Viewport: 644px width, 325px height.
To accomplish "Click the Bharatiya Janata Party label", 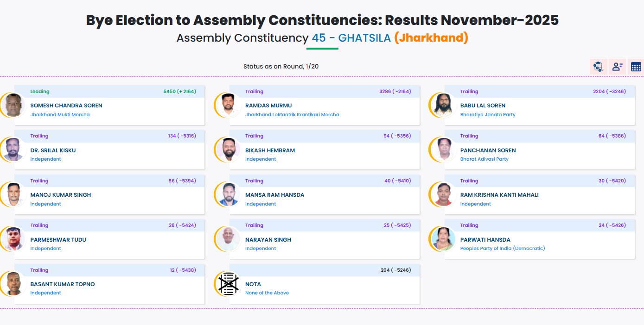I will tap(487, 114).
